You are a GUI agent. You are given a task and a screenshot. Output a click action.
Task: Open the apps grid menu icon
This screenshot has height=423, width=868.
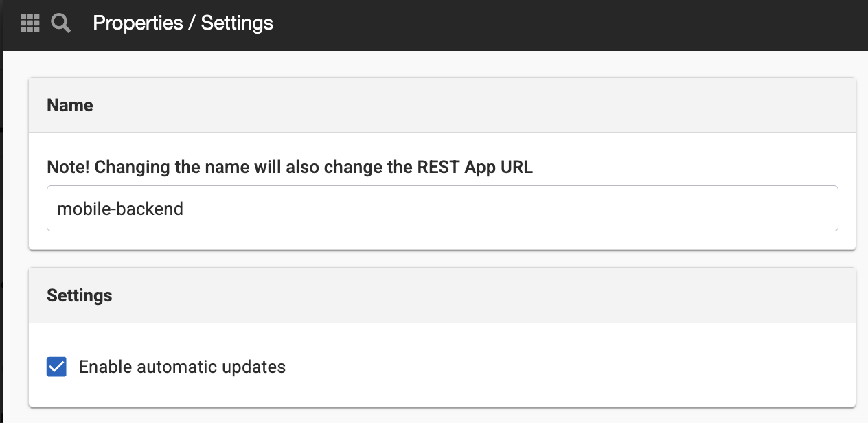coord(30,23)
